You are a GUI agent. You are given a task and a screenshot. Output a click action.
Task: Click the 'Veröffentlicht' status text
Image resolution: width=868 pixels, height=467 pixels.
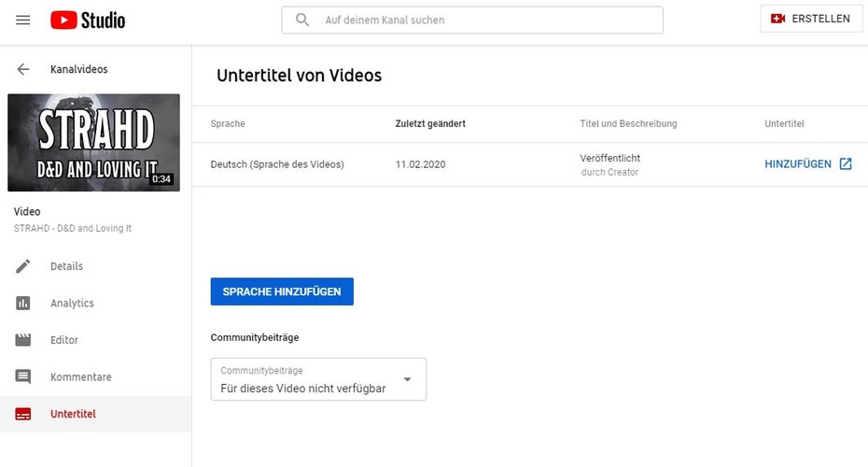click(610, 158)
